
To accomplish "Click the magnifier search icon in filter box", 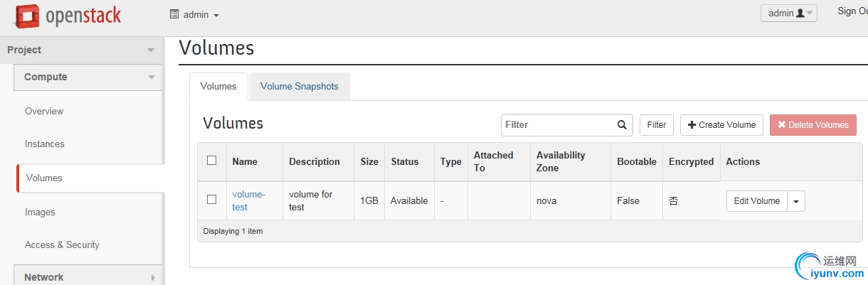I will tap(622, 124).
